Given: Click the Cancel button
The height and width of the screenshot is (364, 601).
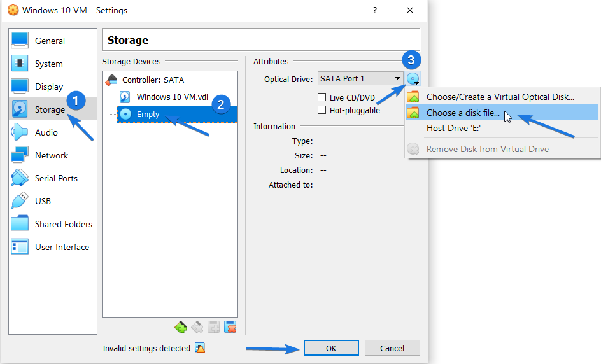Looking at the screenshot, I should (x=392, y=348).
